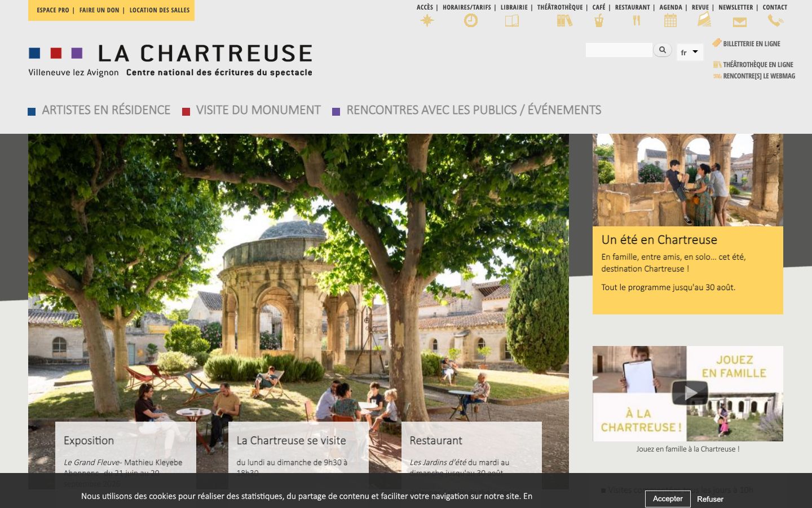Click the Café cup icon
The width and height of the screenshot is (812, 508).
click(x=599, y=21)
